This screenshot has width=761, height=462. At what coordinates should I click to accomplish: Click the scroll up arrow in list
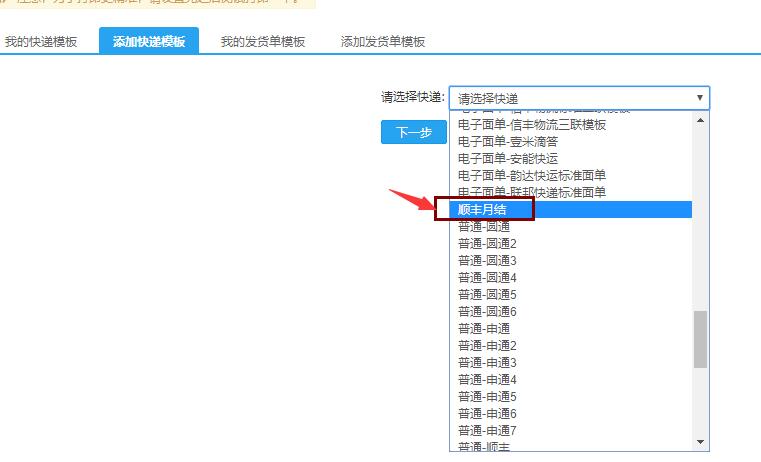(x=700, y=120)
